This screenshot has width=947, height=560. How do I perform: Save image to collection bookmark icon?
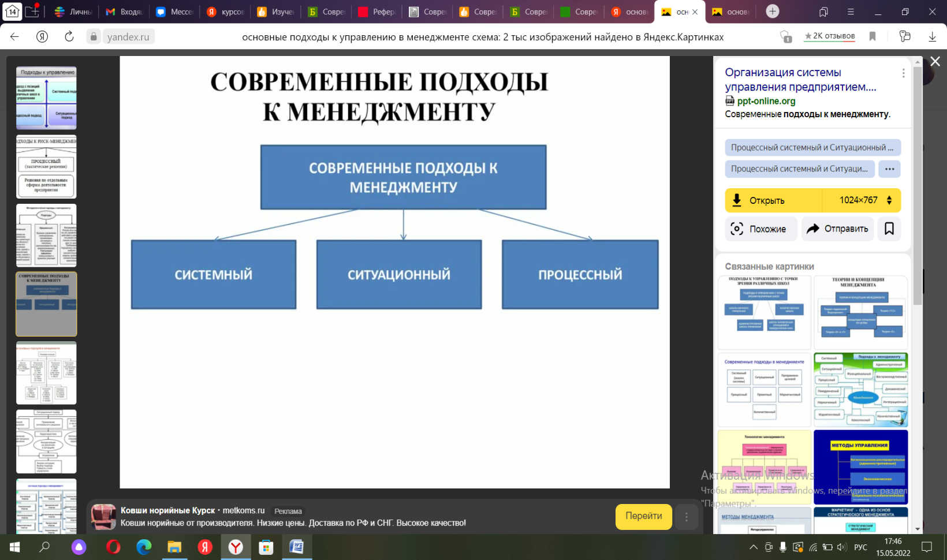(x=889, y=229)
